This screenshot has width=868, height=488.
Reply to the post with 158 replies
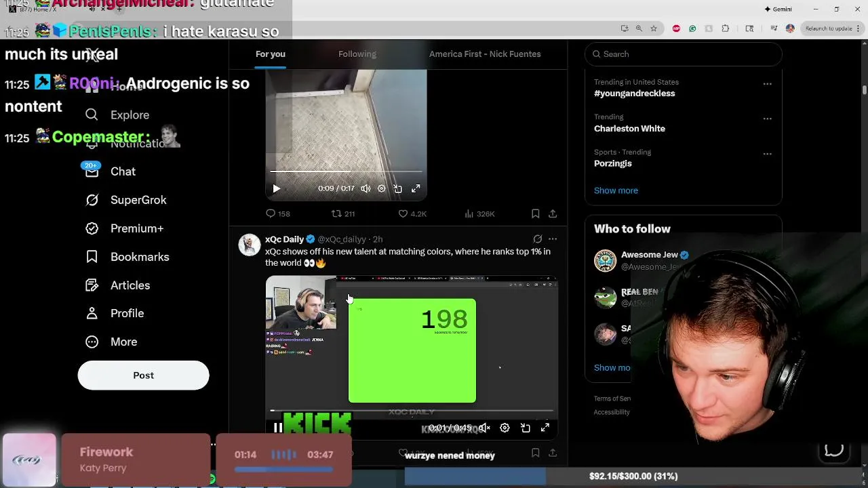[277, 213]
